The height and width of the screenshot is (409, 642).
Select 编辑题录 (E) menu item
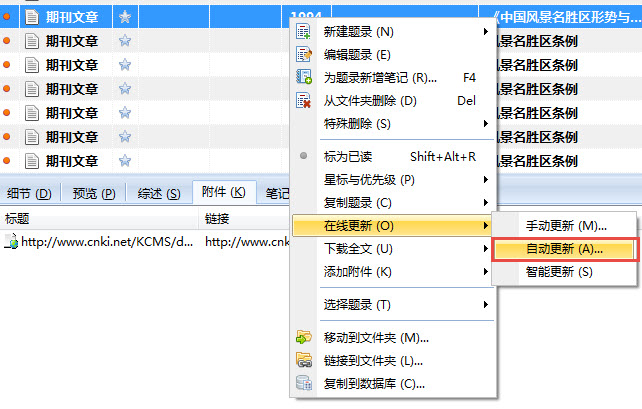point(393,54)
